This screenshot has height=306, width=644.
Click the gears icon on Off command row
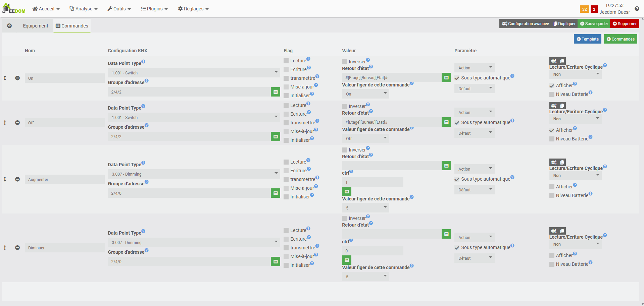tap(554, 106)
